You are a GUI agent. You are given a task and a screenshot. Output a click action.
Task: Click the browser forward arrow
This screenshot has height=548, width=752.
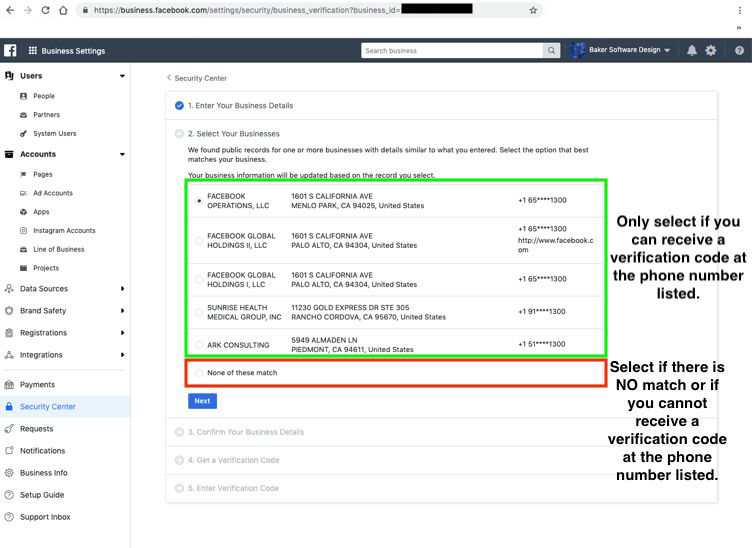click(28, 10)
